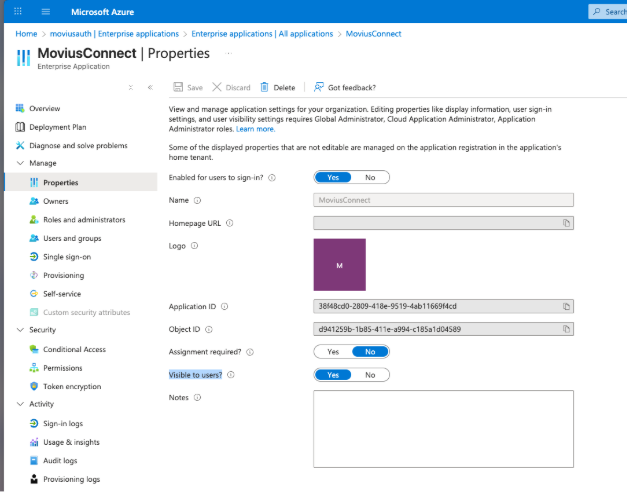Open moviusauth Enterprise applications breadcrumb
The image size is (627, 492).
pyautogui.click(x=114, y=34)
